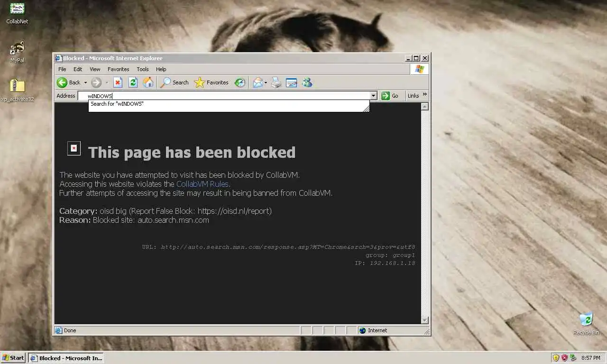This screenshot has width=607, height=364.
Task: Select the Recycle Bin desktop icon
Action: (x=586, y=324)
